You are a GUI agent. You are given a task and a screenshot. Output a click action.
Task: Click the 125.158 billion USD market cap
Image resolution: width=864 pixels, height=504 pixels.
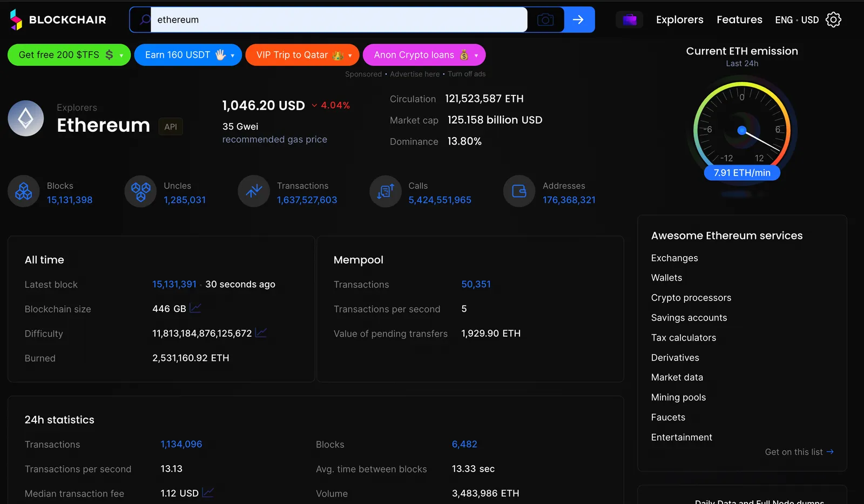[x=495, y=120]
